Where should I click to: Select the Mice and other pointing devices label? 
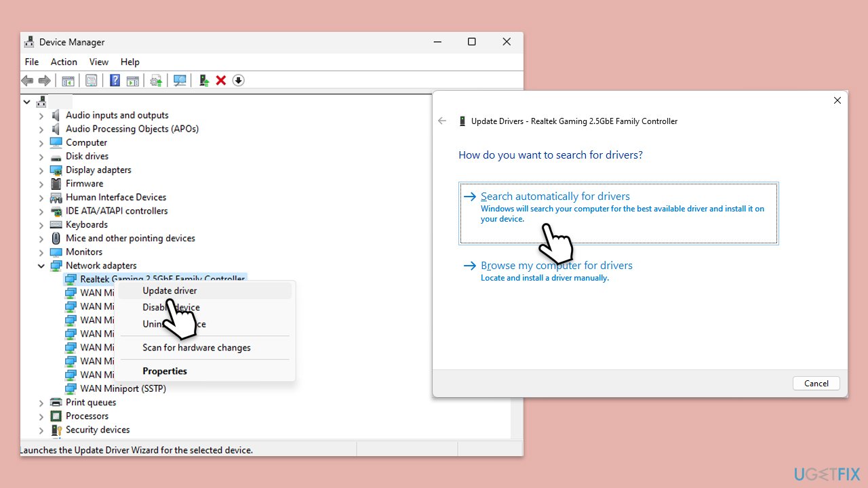(x=130, y=239)
